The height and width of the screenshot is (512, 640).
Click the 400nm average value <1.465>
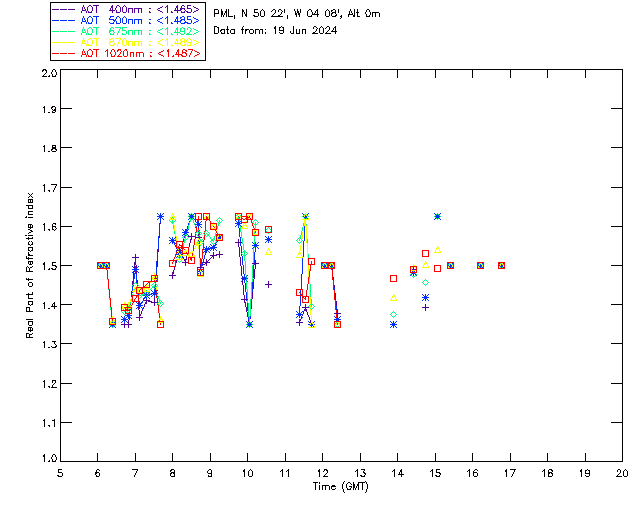click(178, 9)
